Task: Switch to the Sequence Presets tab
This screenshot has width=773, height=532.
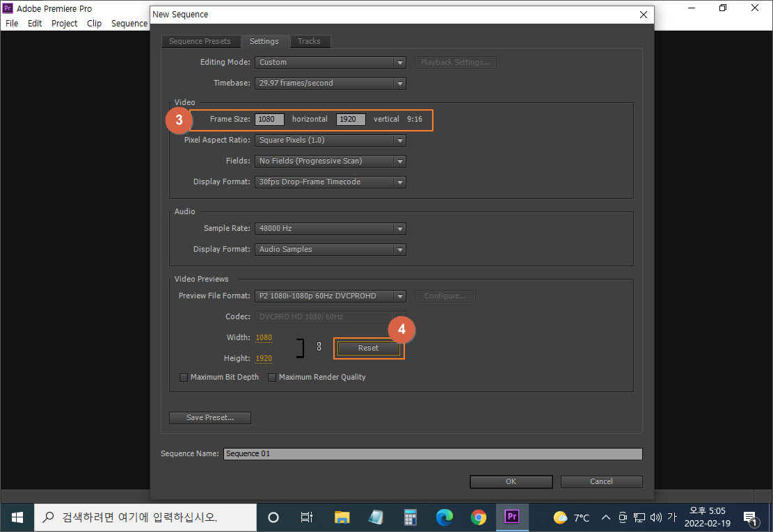Action: (200, 42)
